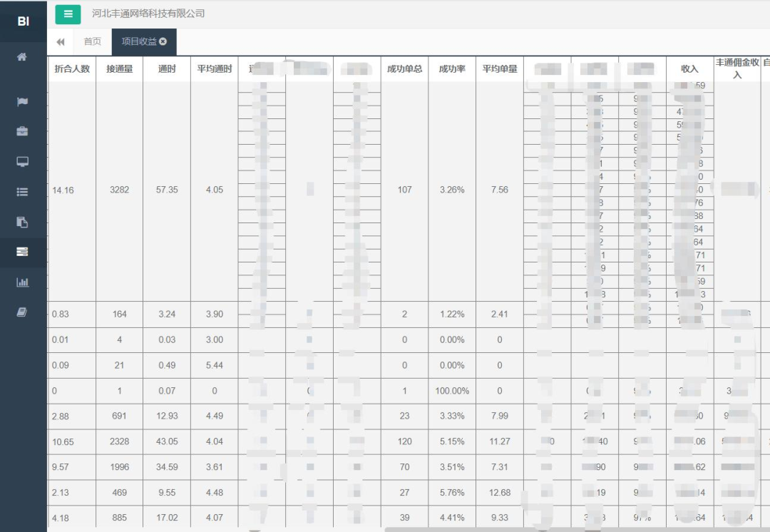770x532 pixels.
Task: Click the 成功单总 column header
Action: (405, 68)
